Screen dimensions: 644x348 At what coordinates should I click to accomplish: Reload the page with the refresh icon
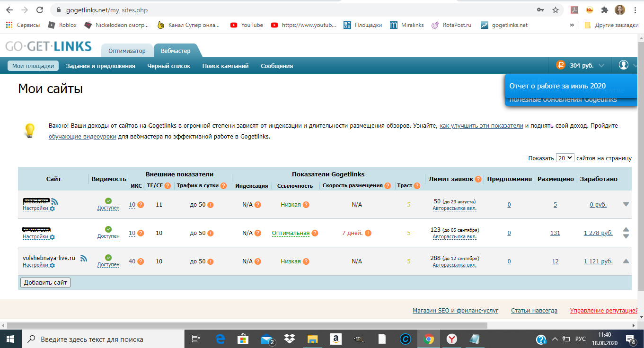[40, 10]
